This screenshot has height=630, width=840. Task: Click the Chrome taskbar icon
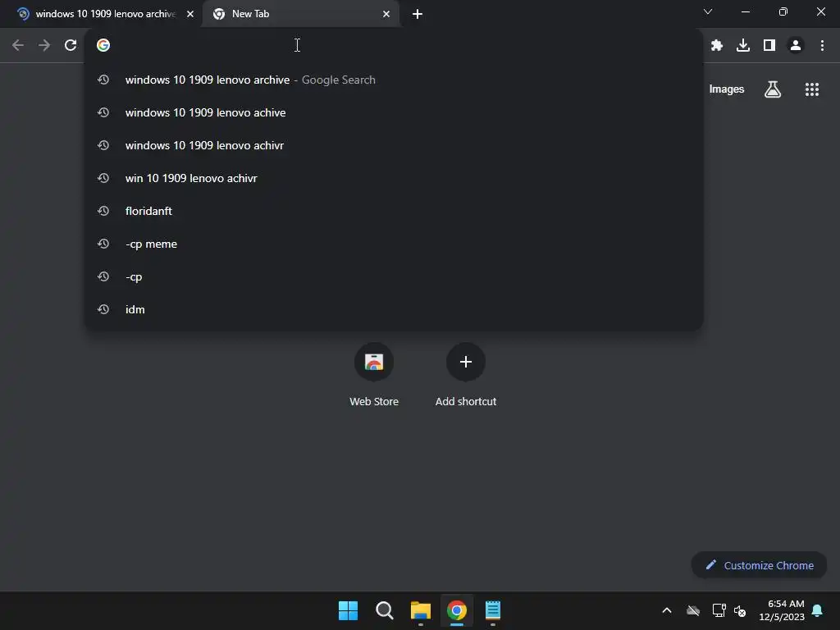[x=456, y=610]
